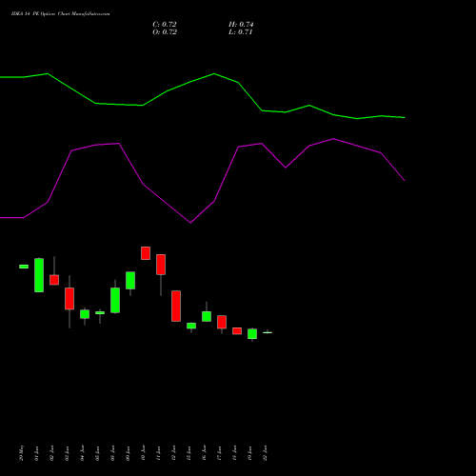Image resolution: width=476 pixels, height=476 pixels.
Task: Click the red candle for 03 Jun
Action: [x=69, y=299]
